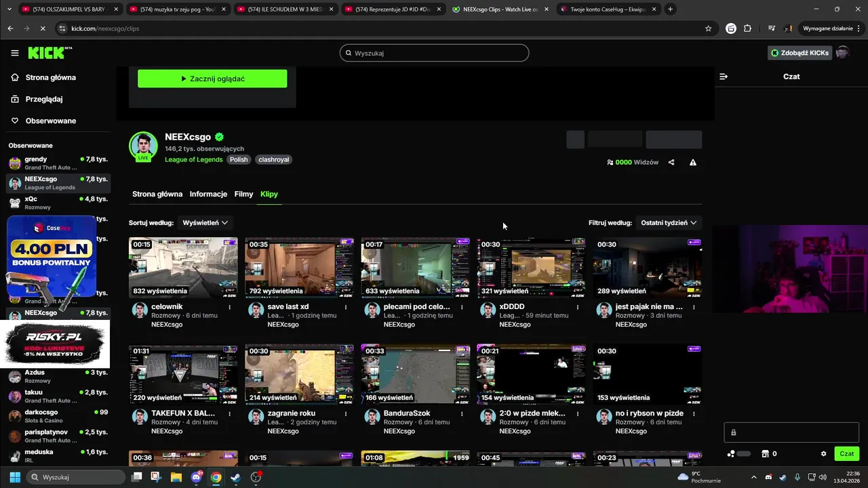Click the 'Polish' tag
Viewport: 868px width, 488px height.
coord(239,159)
